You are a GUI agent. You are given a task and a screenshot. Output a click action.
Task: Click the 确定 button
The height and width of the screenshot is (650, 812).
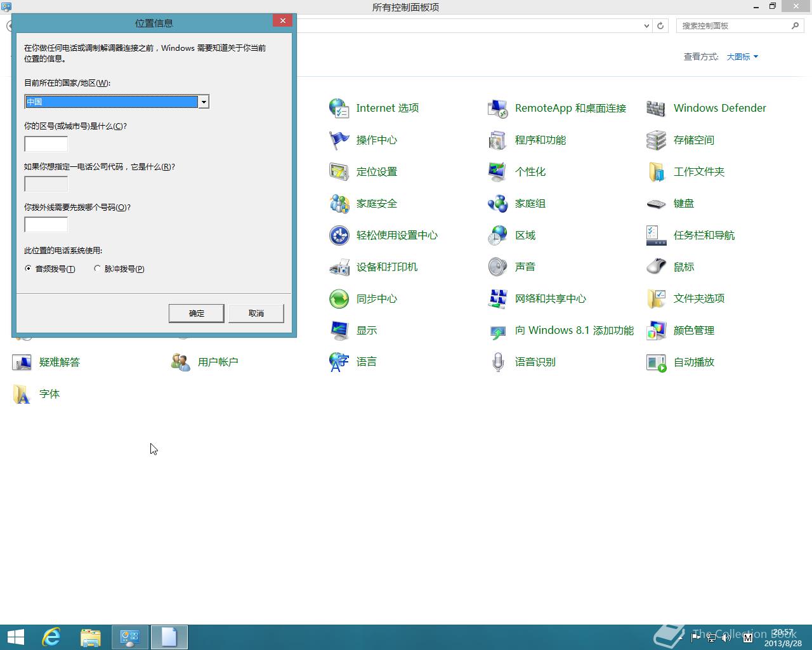(197, 313)
